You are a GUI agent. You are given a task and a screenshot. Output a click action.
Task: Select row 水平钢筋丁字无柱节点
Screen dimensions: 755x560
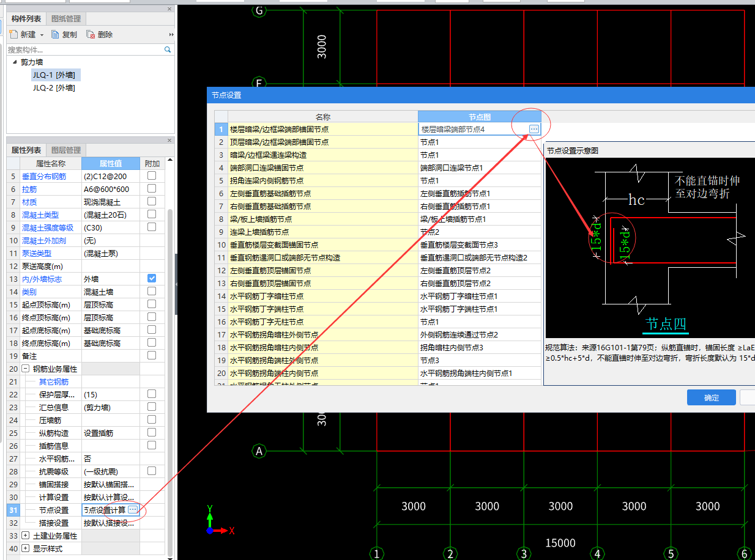click(323, 322)
